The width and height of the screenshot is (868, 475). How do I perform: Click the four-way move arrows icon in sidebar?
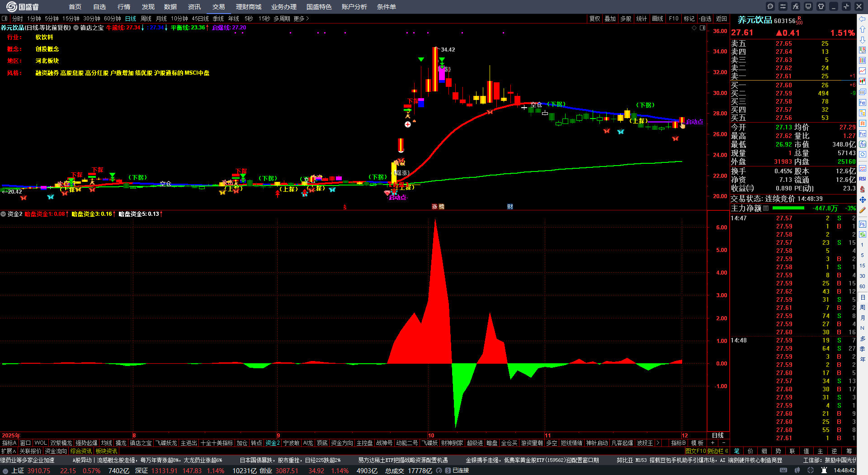(863, 199)
